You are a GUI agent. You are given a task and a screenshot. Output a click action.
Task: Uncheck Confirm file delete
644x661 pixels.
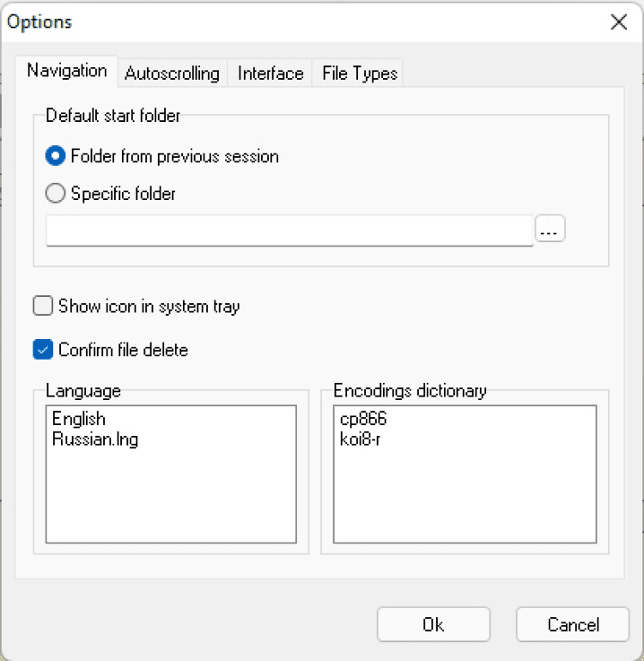pos(43,349)
